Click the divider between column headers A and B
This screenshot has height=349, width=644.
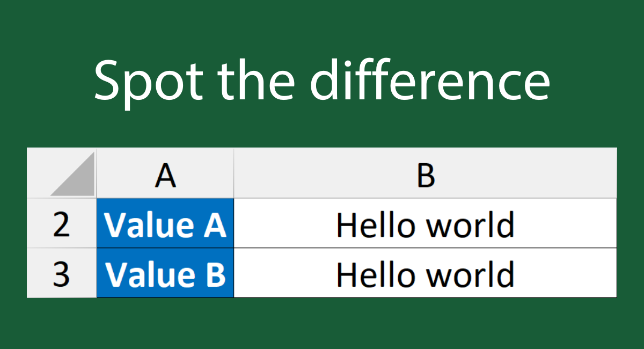click(x=234, y=173)
